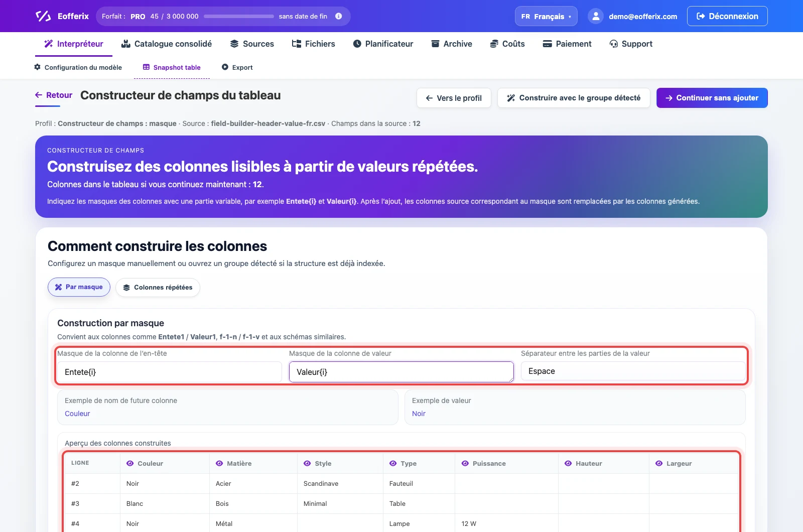Select the Colonnes répétées mode
Viewport: 803px width, 532px height.
pos(158,287)
